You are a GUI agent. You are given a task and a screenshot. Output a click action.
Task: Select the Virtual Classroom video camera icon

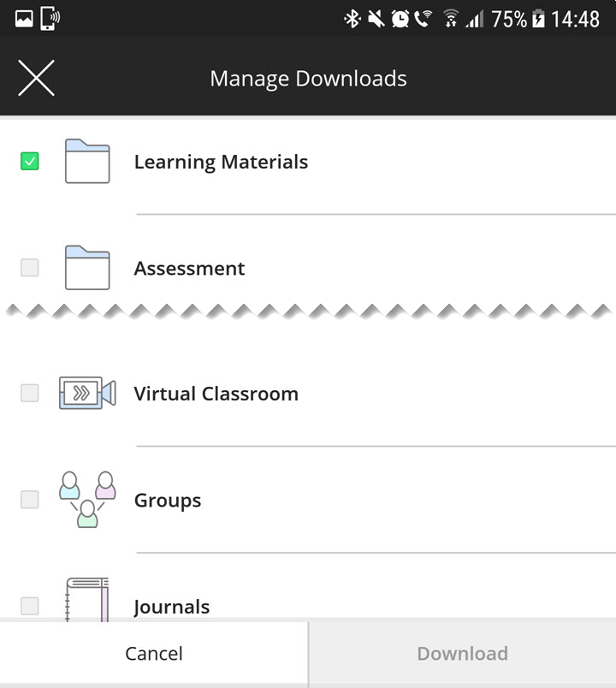pyautogui.click(x=87, y=393)
